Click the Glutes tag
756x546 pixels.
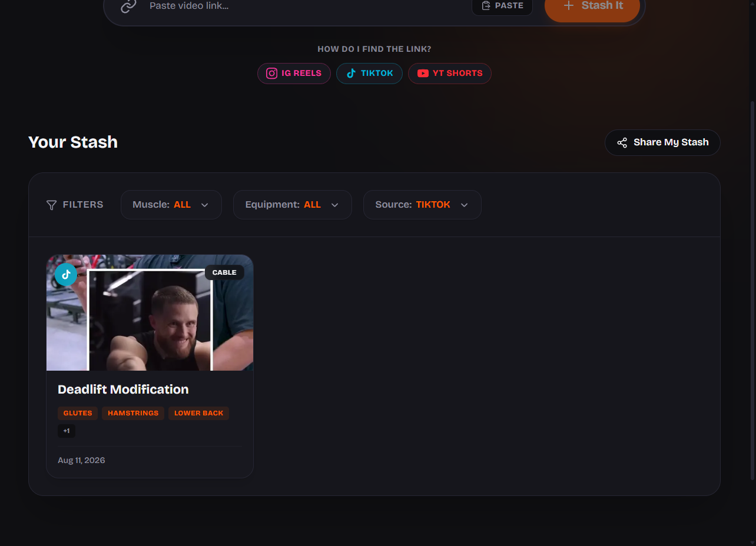pyautogui.click(x=78, y=413)
